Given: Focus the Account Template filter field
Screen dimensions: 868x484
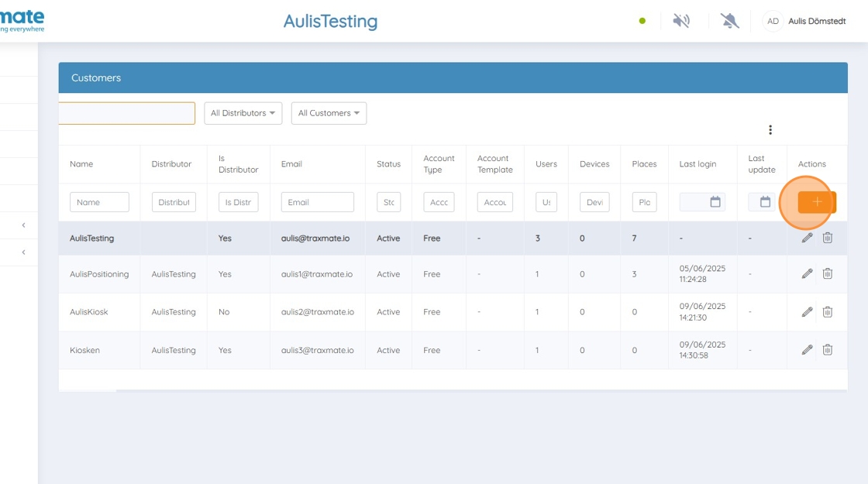Looking at the screenshot, I should click(495, 202).
